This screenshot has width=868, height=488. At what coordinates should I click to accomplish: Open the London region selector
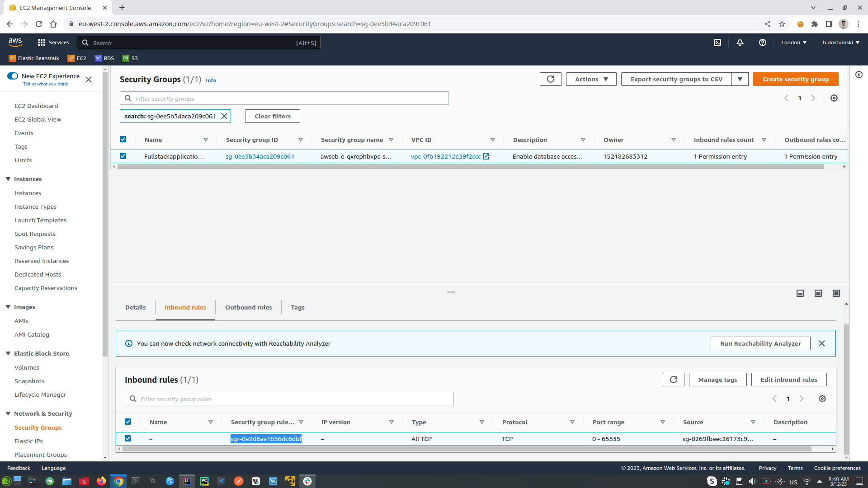tap(793, 42)
